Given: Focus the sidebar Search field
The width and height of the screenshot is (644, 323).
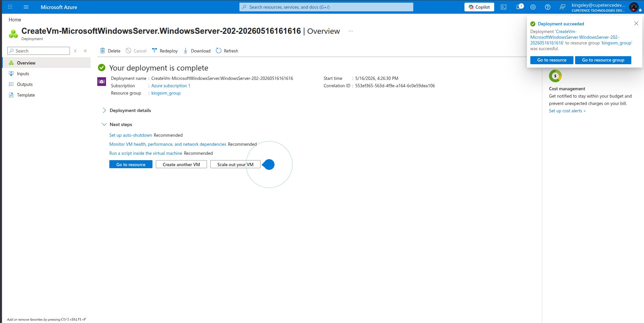Looking at the screenshot, I should click(39, 51).
